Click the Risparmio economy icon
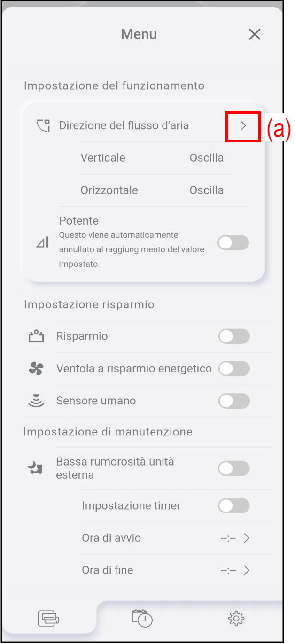 (x=36, y=336)
